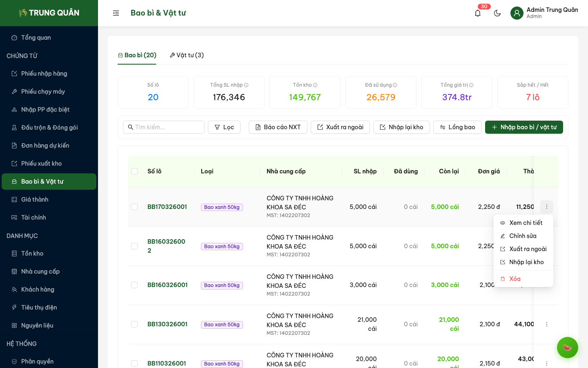Viewport: 588px width, 368px height.
Task: Choose Nhập lại kho in the context menu
Action: [523, 262]
